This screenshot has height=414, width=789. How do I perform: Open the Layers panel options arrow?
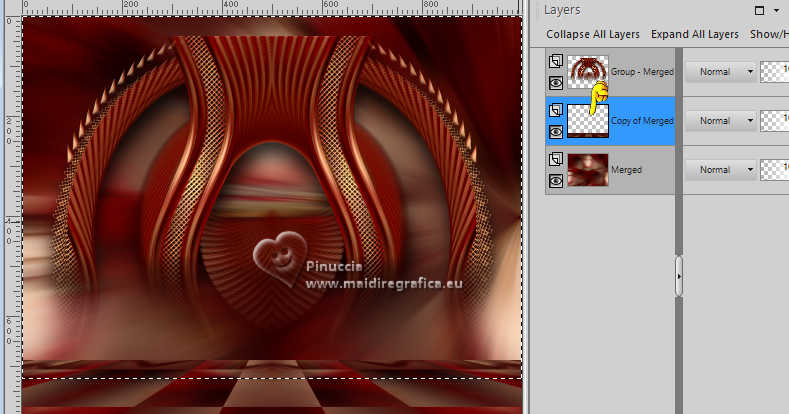click(777, 11)
